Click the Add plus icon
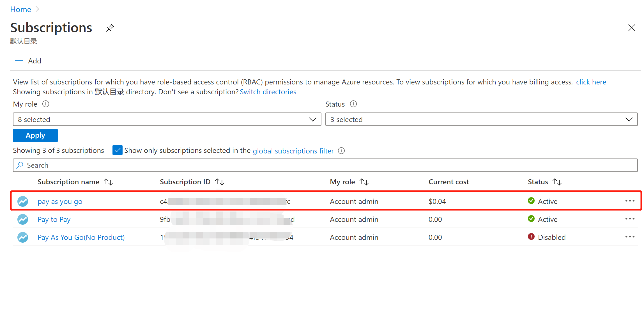The width and height of the screenshot is (644, 324). tap(19, 61)
